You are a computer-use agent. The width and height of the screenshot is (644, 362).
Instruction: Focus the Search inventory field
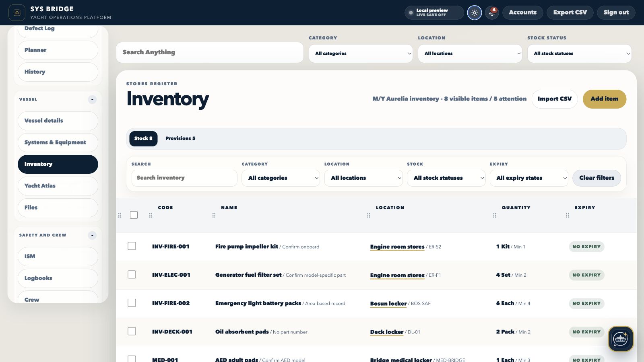[x=184, y=178]
